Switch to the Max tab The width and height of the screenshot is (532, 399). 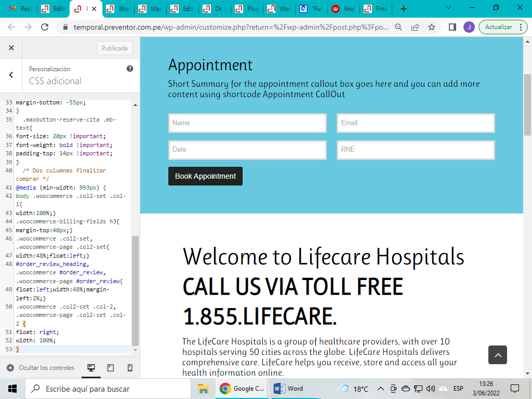coord(151,9)
